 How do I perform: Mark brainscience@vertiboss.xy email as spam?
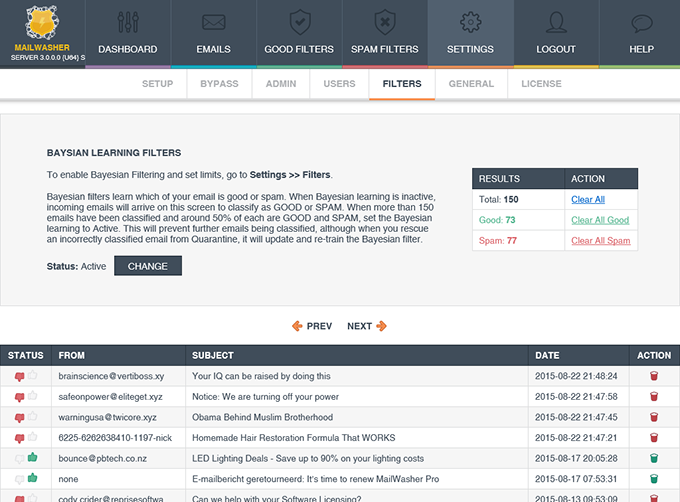tap(19, 377)
